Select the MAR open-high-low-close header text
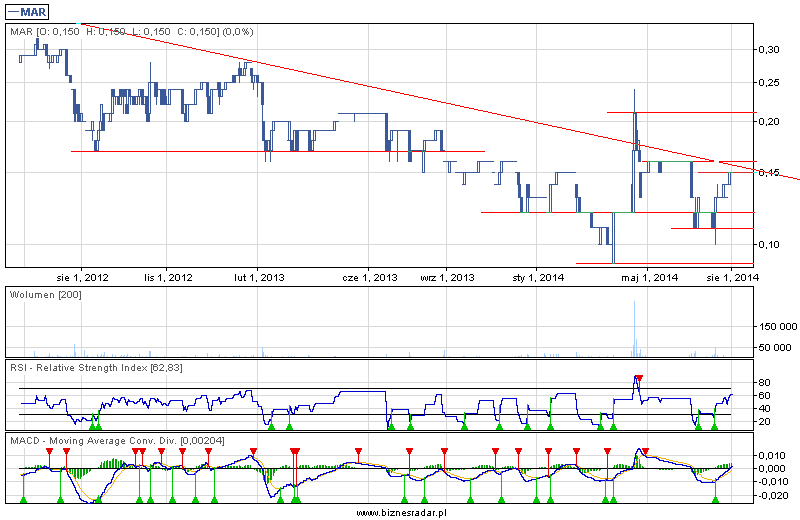Viewport: 800px width, 520px height. [x=131, y=32]
